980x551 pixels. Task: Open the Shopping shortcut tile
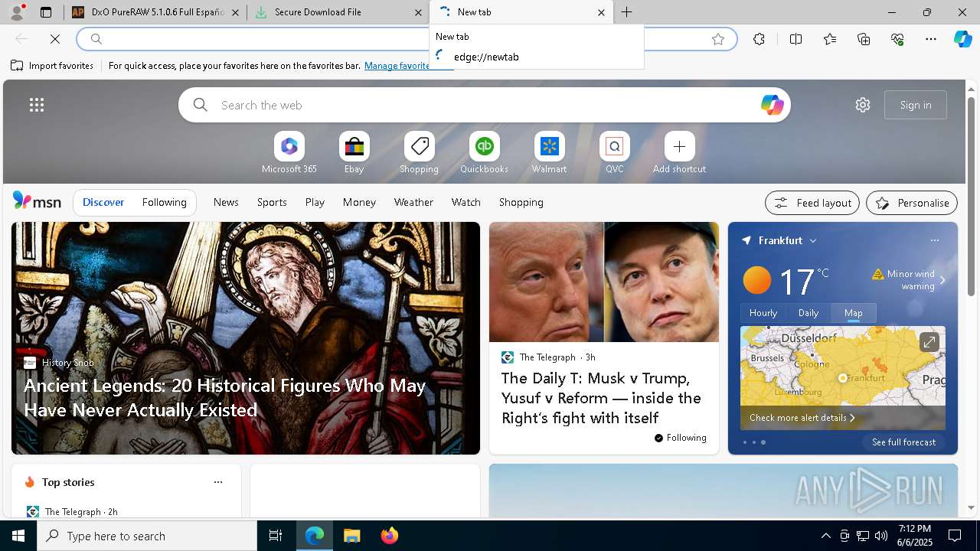(419, 153)
